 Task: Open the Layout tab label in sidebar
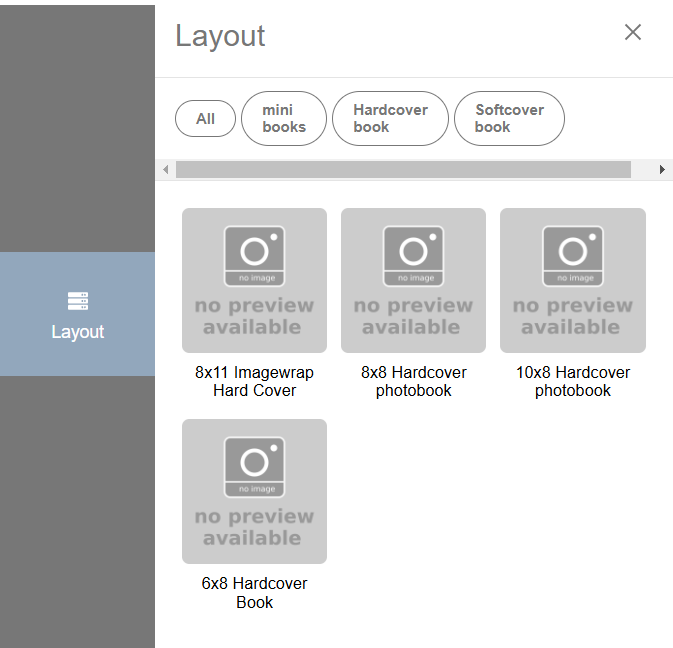pos(78,332)
